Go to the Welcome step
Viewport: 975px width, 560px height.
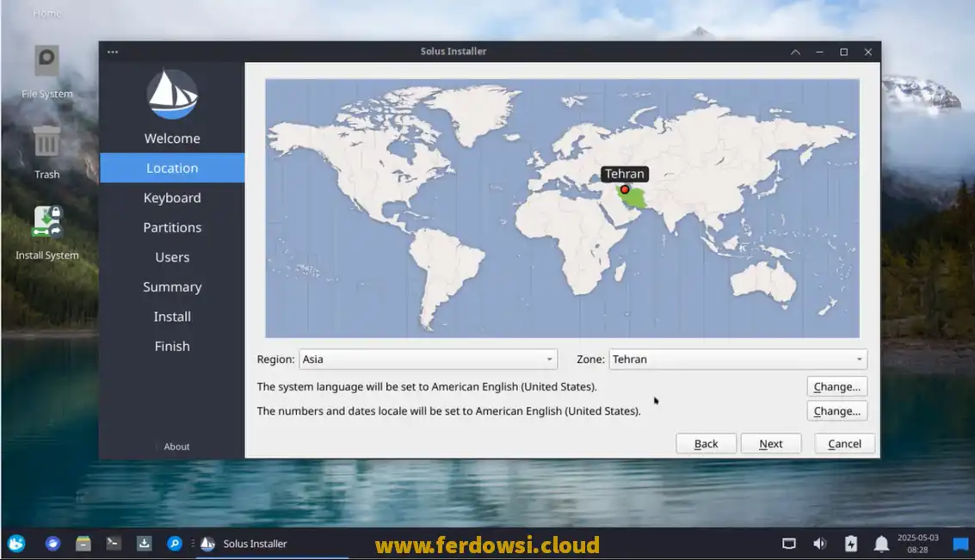[172, 138]
